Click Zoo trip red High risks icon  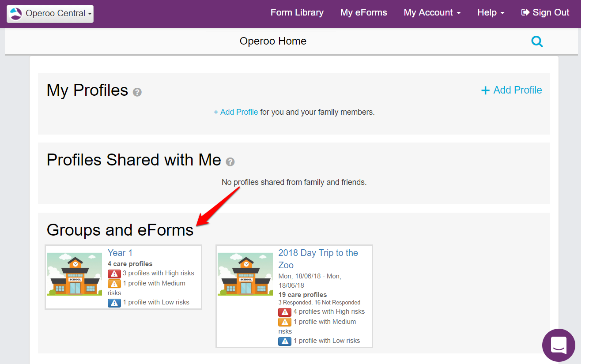click(285, 312)
